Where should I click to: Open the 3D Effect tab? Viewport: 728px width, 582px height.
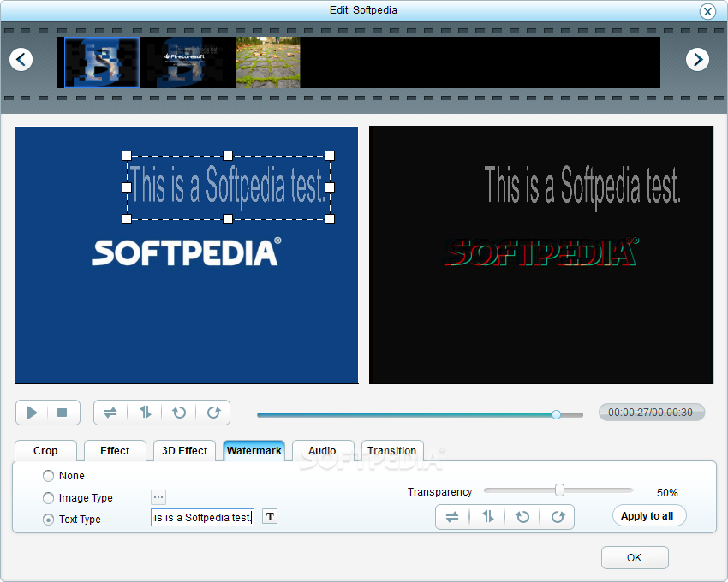tap(184, 451)
